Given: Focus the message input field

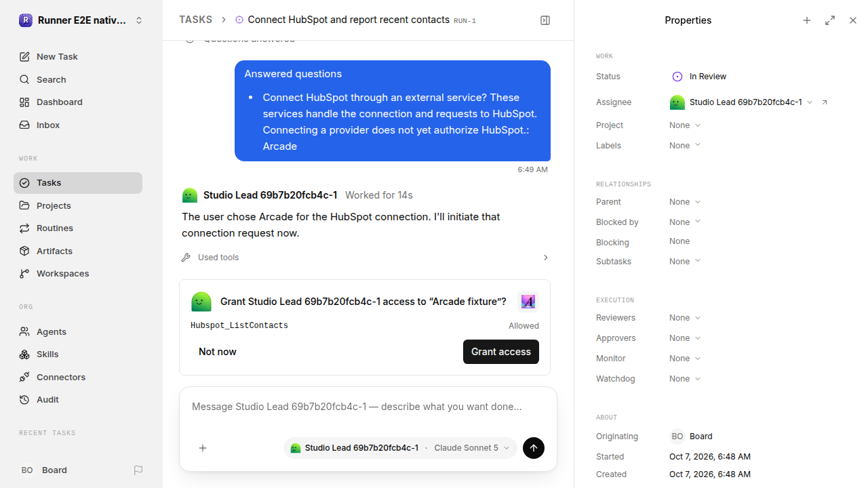Looking at the screenshot, I should coord(368,407).
